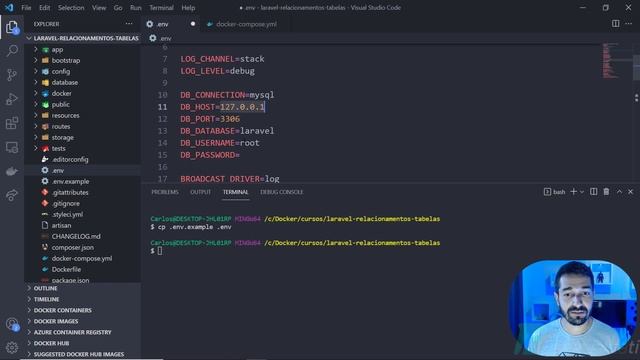
Task: Open the Dockerfile file
Action: (x=83, y=270)
